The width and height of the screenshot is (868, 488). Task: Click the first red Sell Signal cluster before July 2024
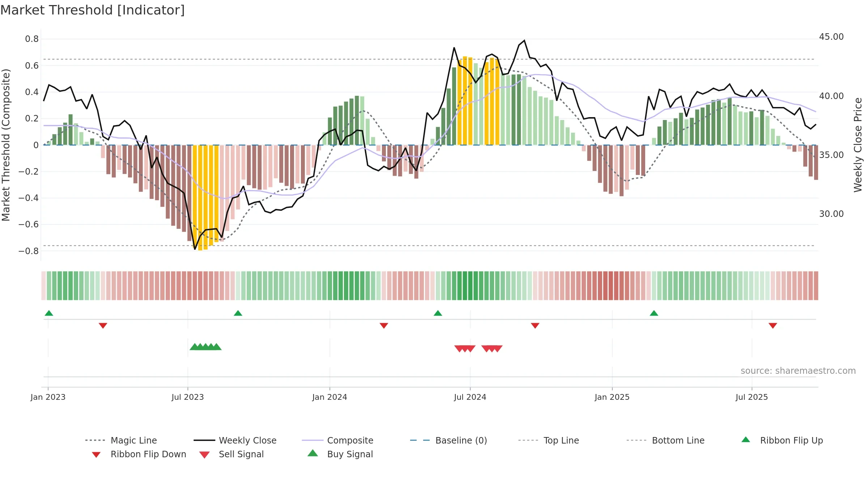(x=465, y=349)
